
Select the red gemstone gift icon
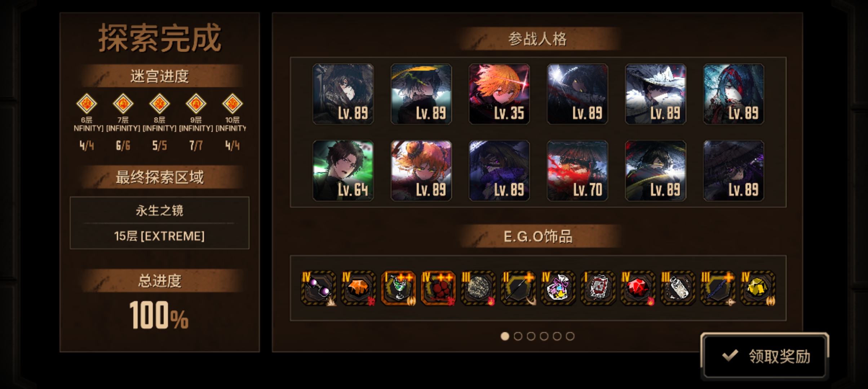point(638,289)
